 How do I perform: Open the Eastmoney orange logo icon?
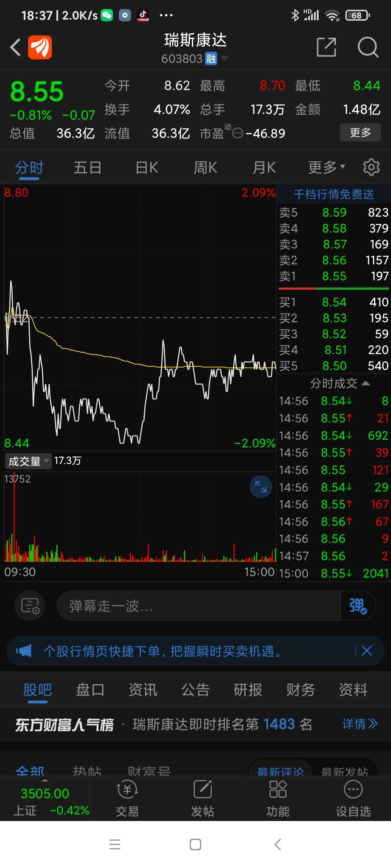pos(40,47)
